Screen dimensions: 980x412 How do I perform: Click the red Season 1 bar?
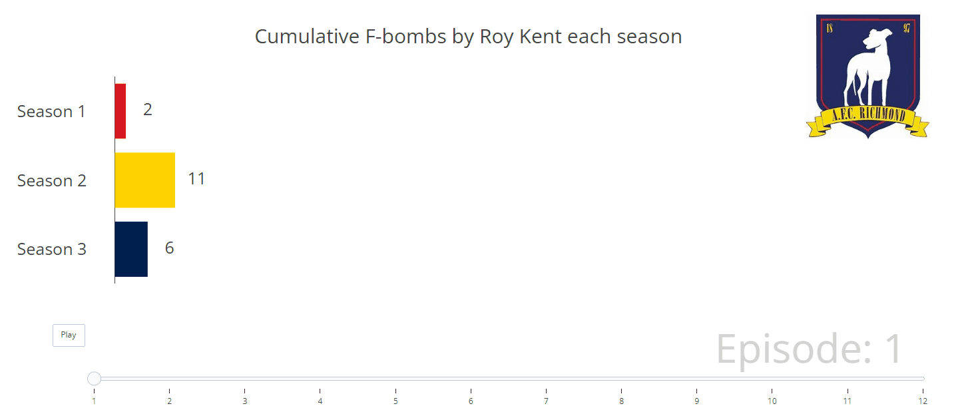point(121,111)
